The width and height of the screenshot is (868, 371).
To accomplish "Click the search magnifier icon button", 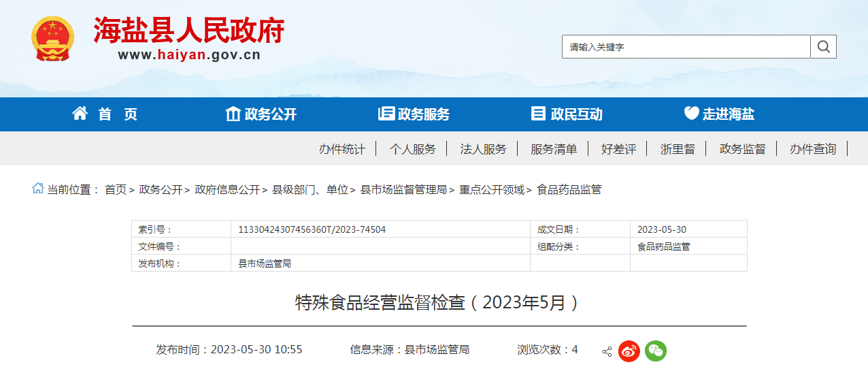I will 823,47.
